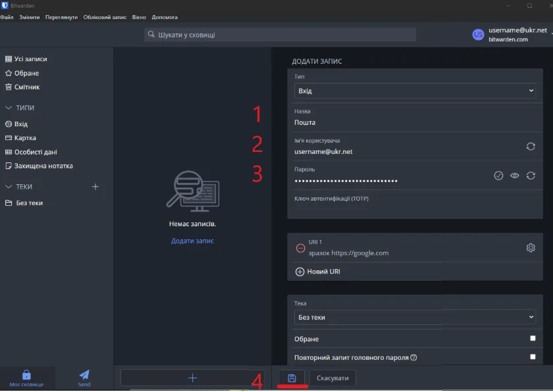Check if the password has been exposed

498,176
